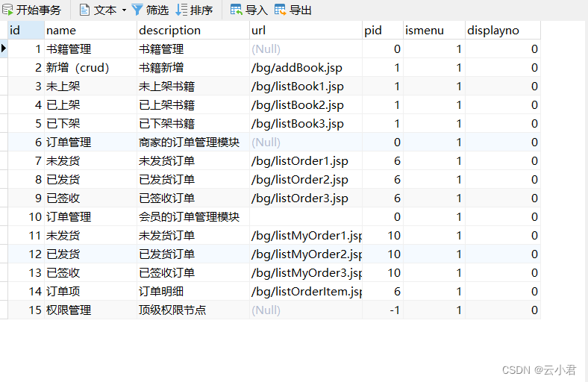Image resolution: width=588 pixels, height=382 pixels.
Task: Click the (Null) url cell in row 1
Action: [306, 48]
